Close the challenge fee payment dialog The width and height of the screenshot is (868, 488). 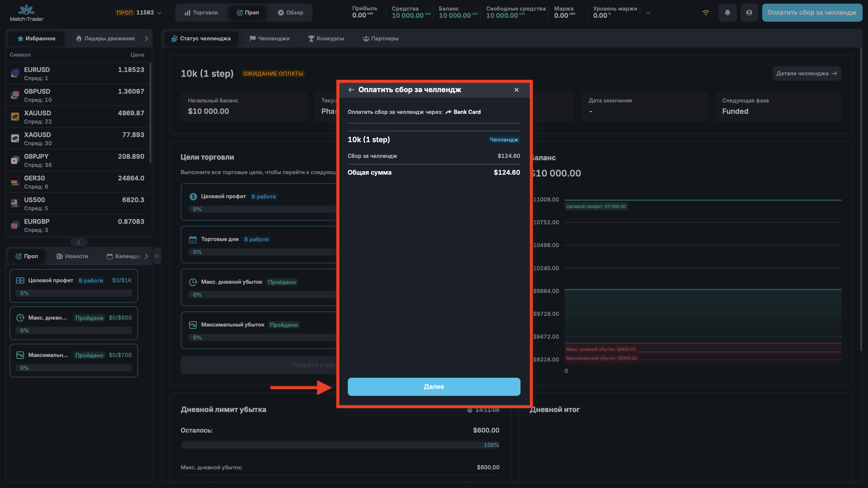[517, 89]
